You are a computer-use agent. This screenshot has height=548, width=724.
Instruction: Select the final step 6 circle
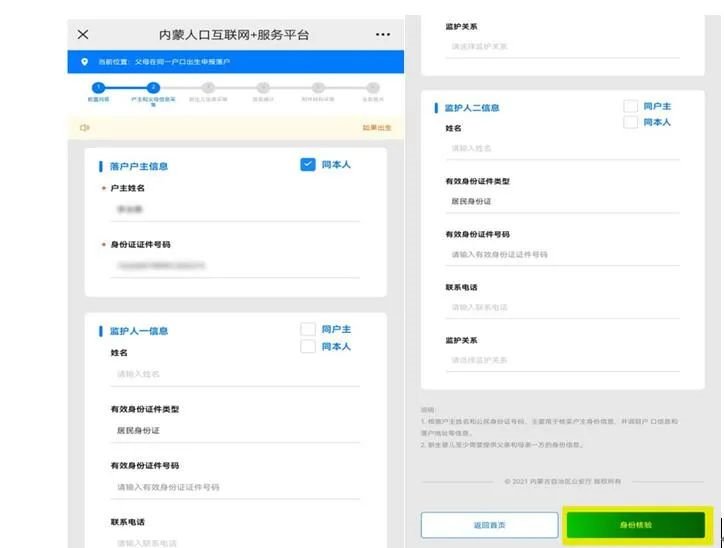(x=373, y=88)
